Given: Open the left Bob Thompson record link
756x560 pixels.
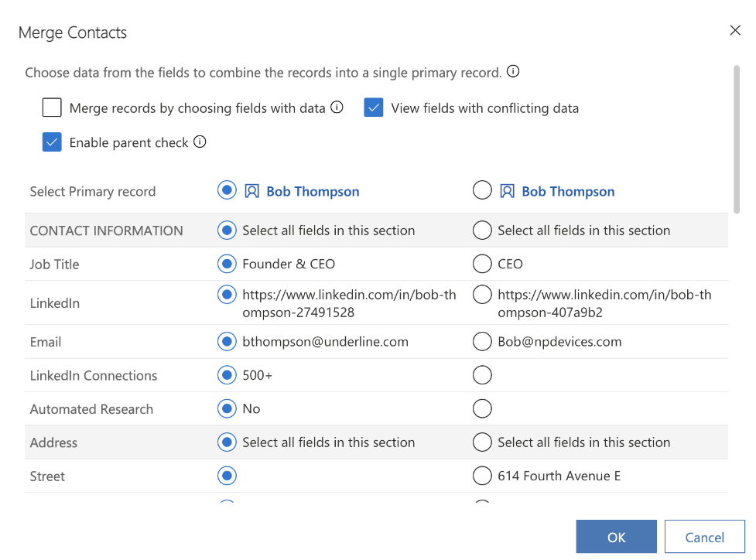Looking at the screenshot, I should 313,192.
